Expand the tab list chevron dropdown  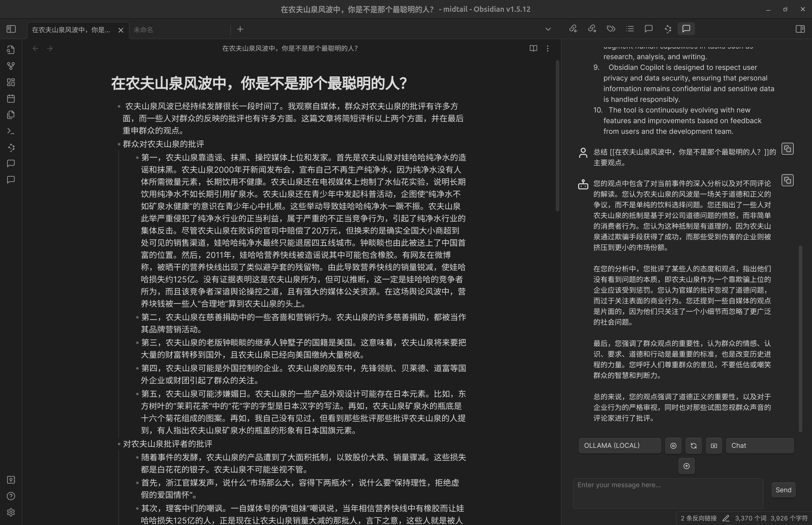[x=548, y=29]
